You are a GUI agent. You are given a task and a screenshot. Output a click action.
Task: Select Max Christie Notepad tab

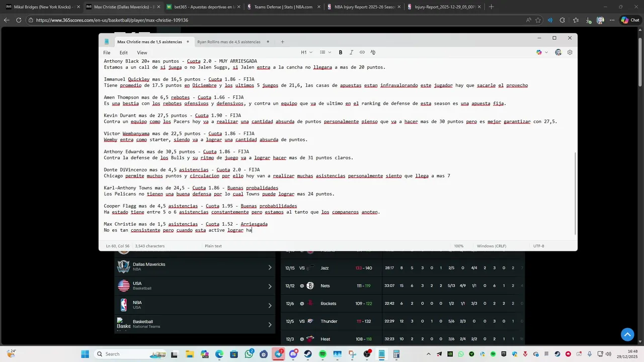(153, 42)
